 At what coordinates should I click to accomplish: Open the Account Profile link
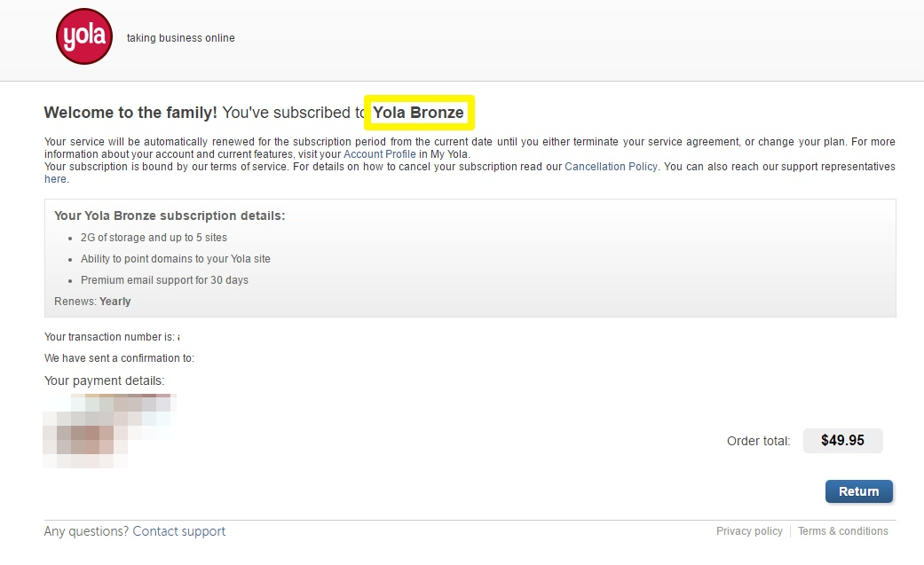click(380, 154)
